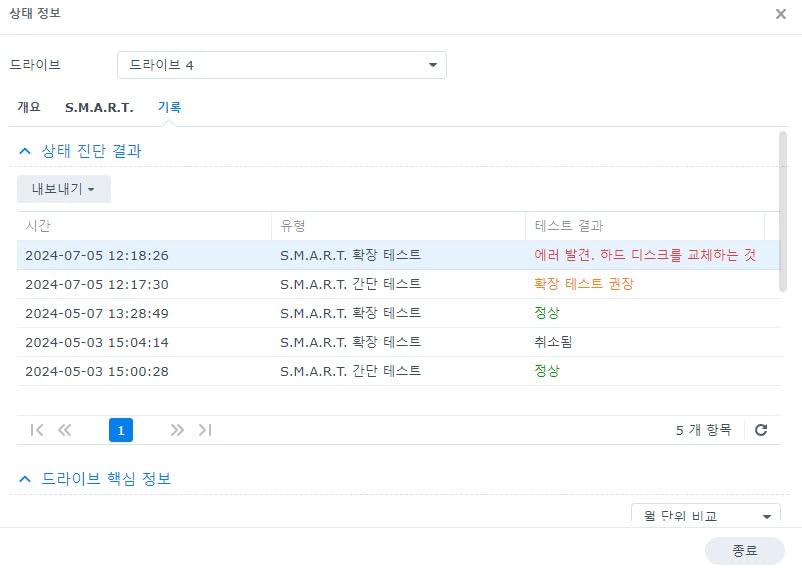Sort by the 시간 column header
This screenshot has width=802, height=568.
click(x=144, y=225)
